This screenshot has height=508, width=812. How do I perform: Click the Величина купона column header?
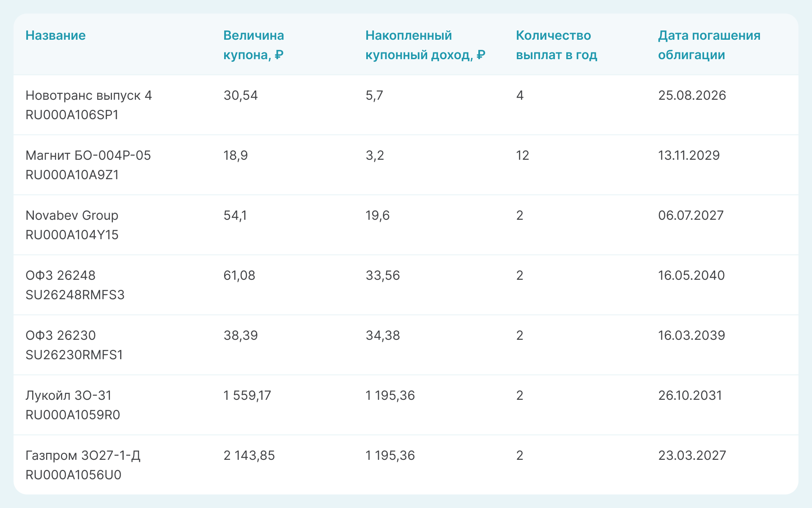click(x=253, y=45)
